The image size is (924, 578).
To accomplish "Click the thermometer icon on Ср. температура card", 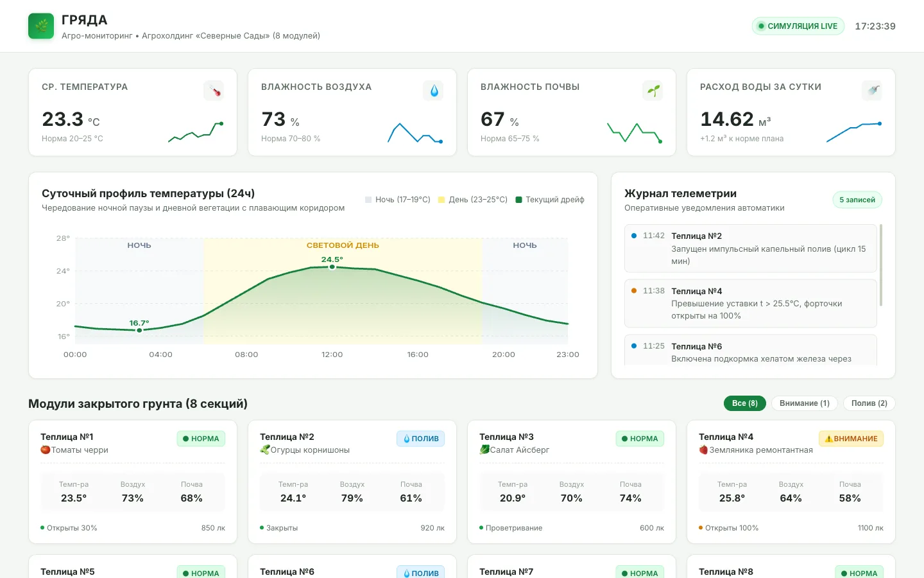I will (x=214, y=91).
